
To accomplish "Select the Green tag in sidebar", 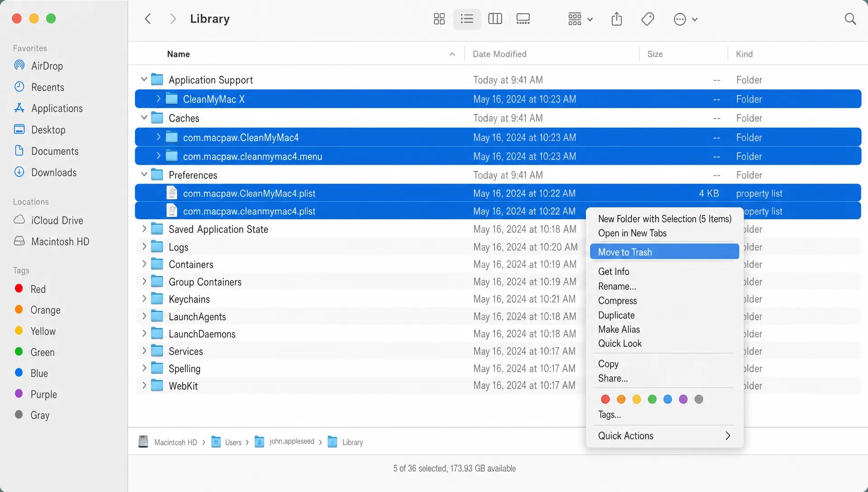I will pyautogui.click(x=34, y=352).
